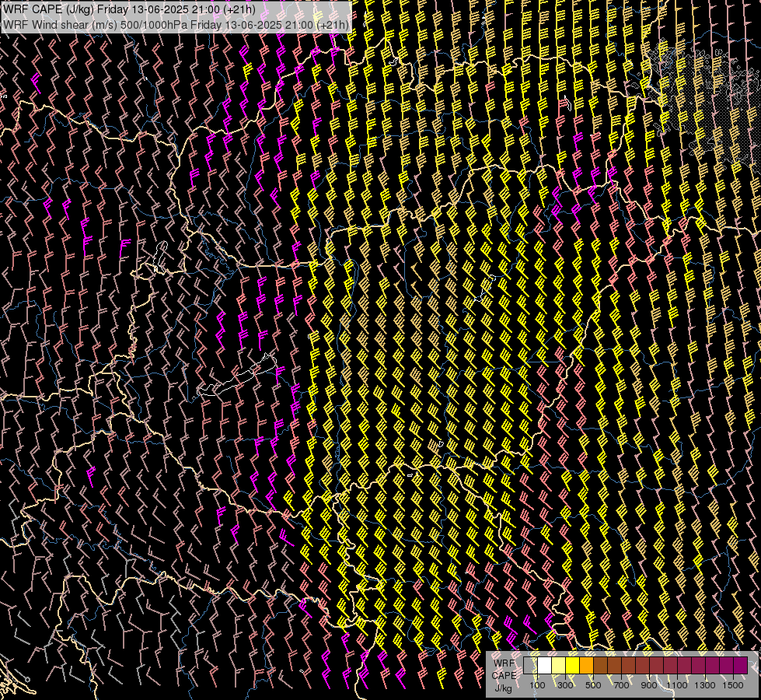Click the '1500' legend value
The image size is (761, 700).
[733, 685]
